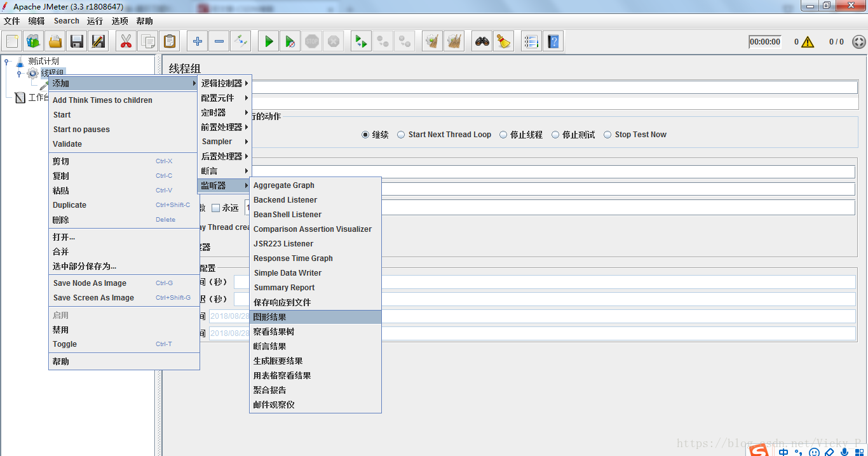Click 禁用 in context menu

click(124, 330)
